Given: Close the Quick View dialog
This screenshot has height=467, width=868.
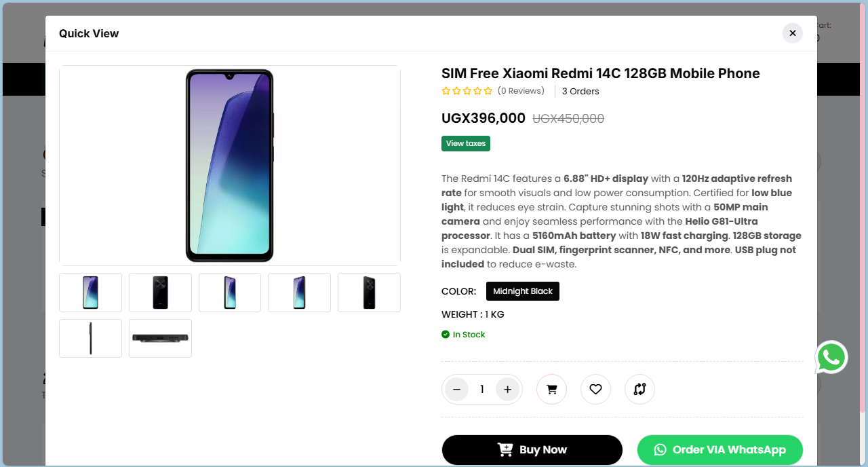Looking at the screenshot, I should pyautogui.click(x=792, y=33).
